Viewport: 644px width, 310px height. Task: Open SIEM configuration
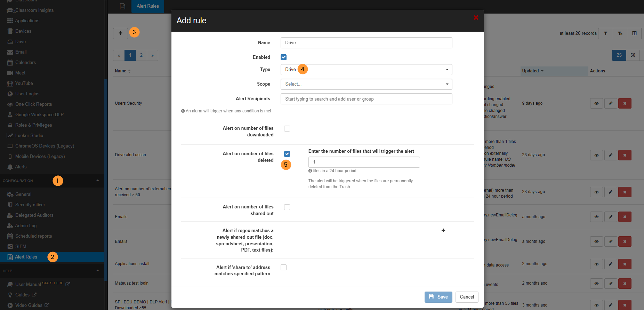pyautogui.click(x=21, y=247)
